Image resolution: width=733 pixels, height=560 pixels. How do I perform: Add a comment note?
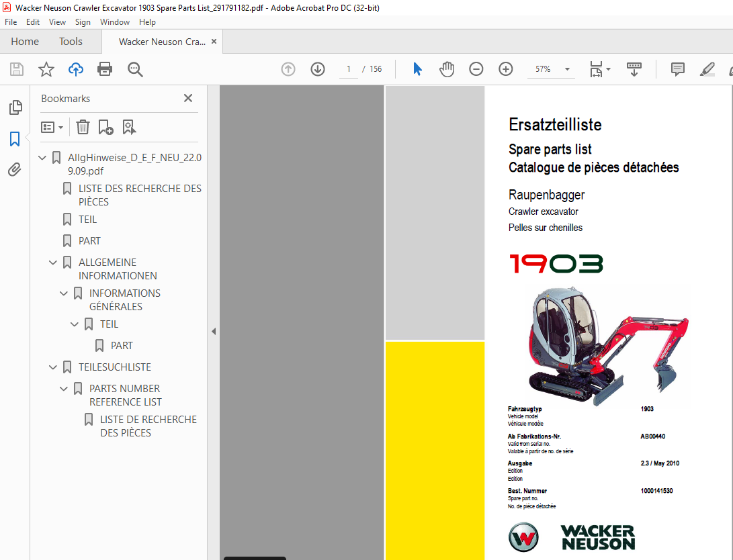[x=677, y=69]
